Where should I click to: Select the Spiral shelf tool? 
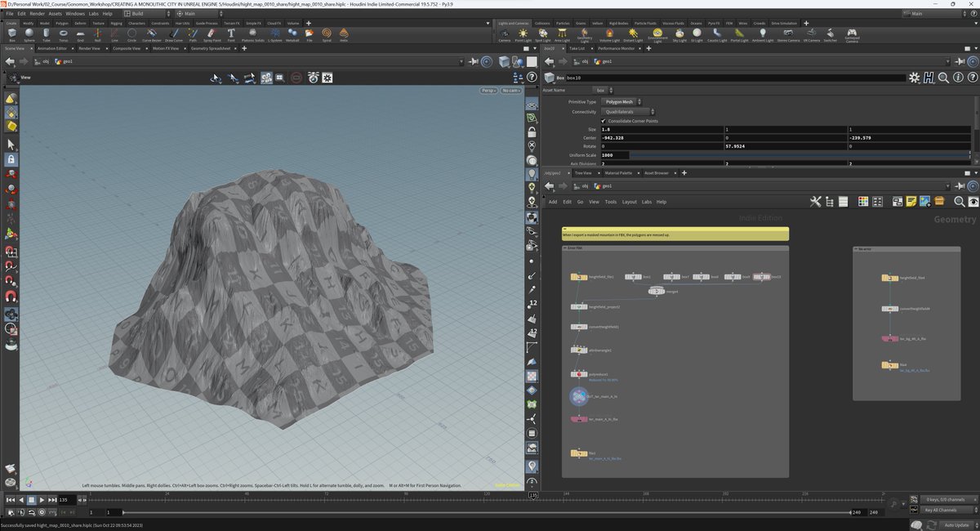point(327,34)
